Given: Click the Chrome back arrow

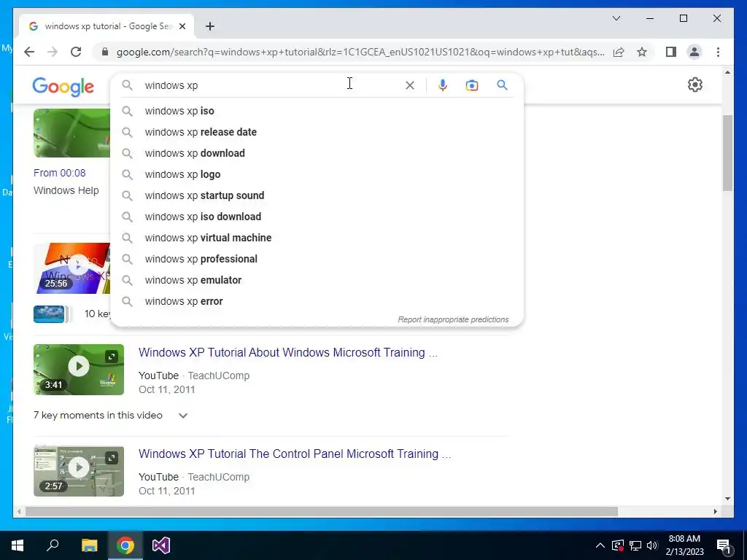Looking at the screenshot, I should click(x=29, y=52).
